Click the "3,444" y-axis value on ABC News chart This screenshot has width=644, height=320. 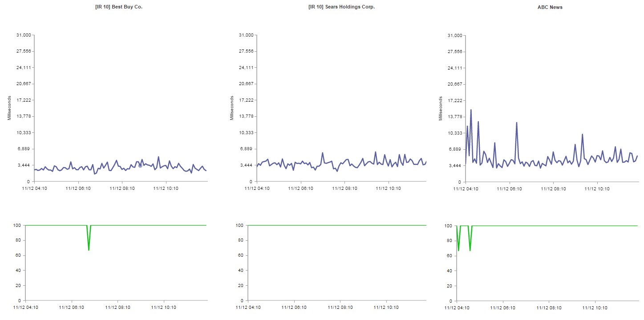[x=456, y=166]
